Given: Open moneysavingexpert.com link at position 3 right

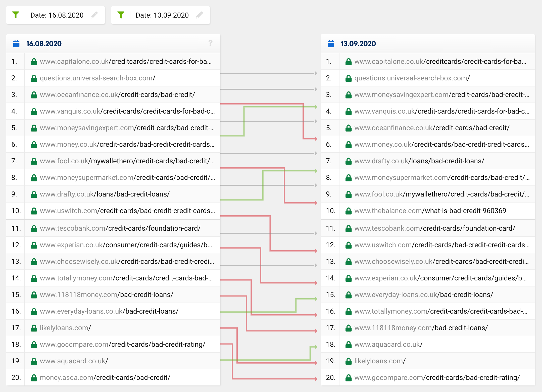Looking at the screenshot, I should pos(442,95).
